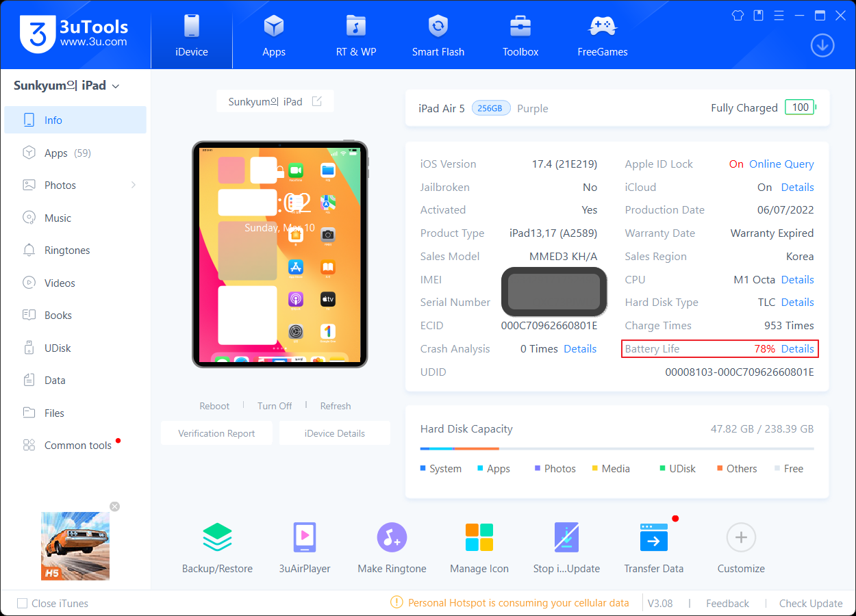Click the mini-window icon in title bar
This screenshot has height=616, width=856.
click(x=758, y=15)
